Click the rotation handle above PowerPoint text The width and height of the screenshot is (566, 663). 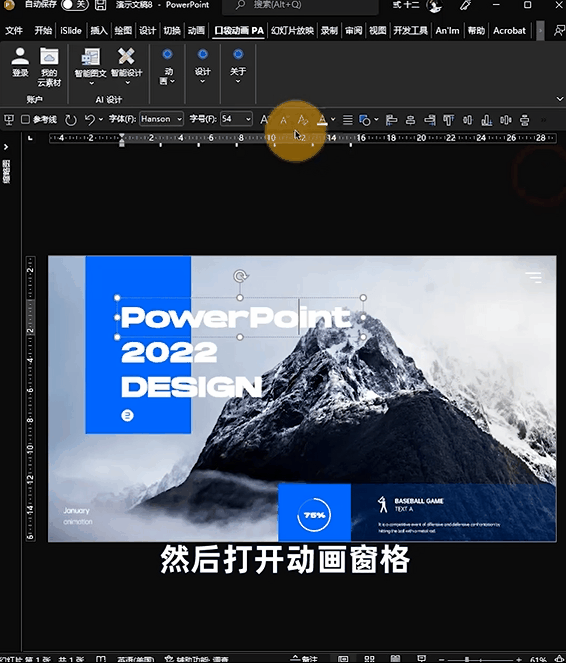240,277
